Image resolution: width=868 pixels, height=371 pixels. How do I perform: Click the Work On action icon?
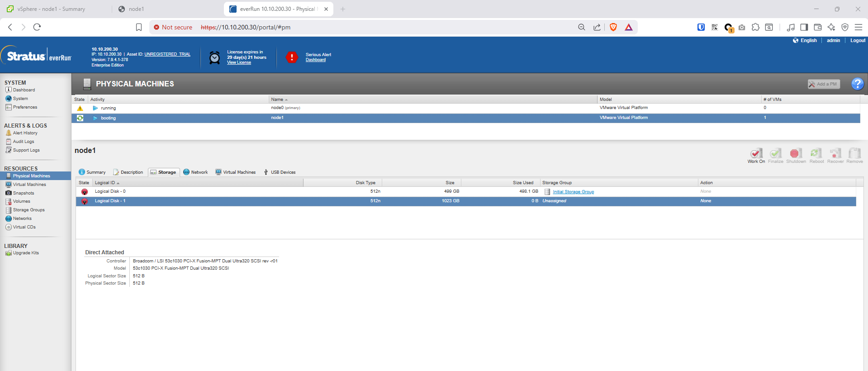coord(756,154)
